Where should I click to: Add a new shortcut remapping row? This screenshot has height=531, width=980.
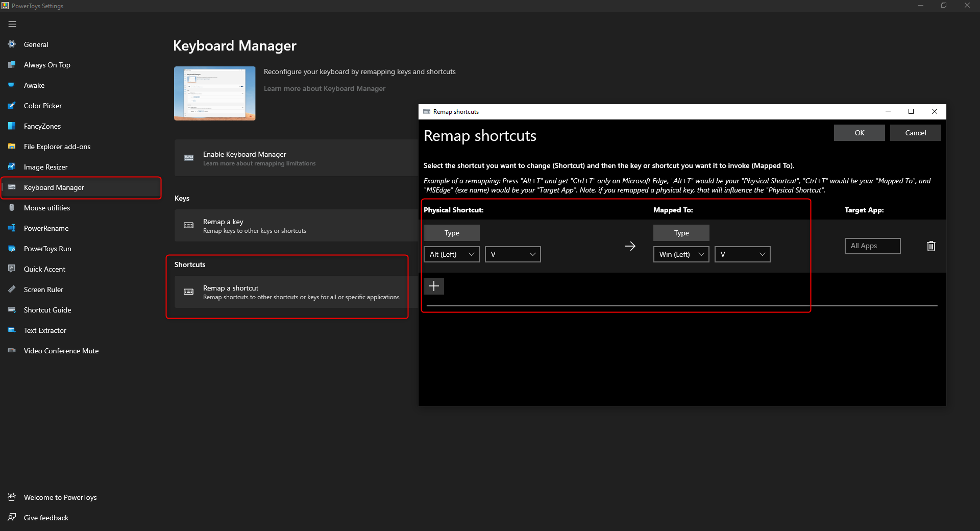434,286
